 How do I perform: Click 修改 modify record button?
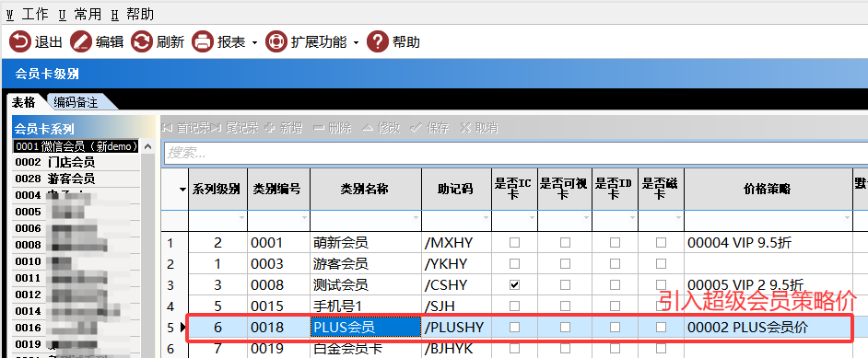pyautogui.click(x=381, y=128)
